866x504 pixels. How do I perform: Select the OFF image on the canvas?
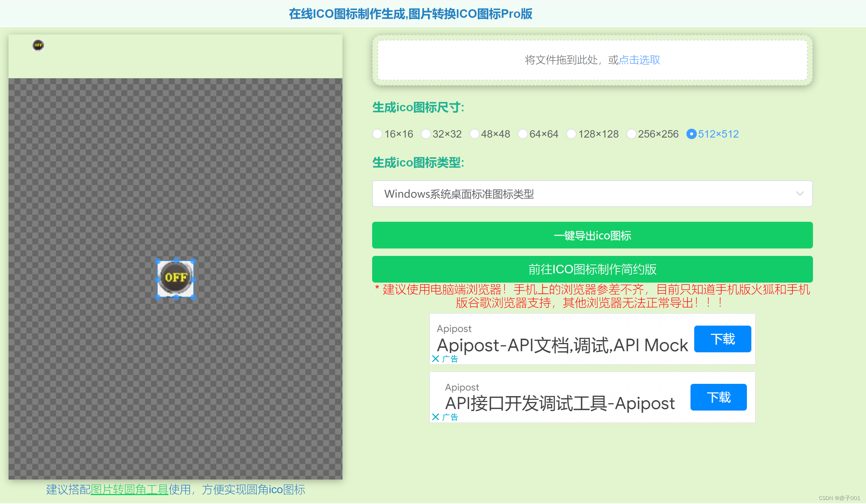[176, 279]
